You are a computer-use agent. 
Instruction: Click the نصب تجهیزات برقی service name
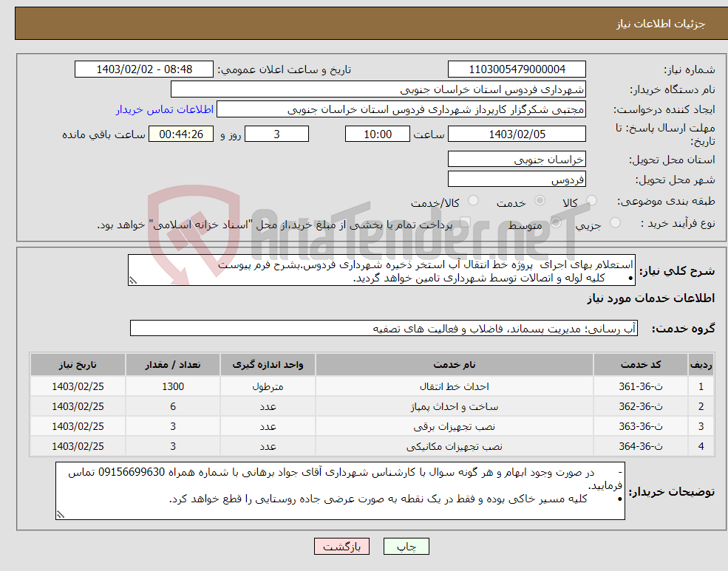tap(455, 426)
